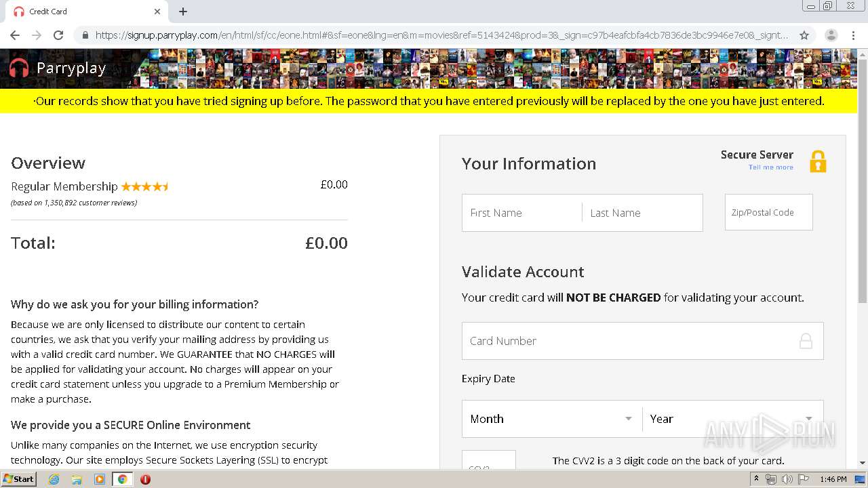Go back using the browser back arrow
Image resolution: width=868 pixels, height=488 pixels.
click(x=15, y=35)
